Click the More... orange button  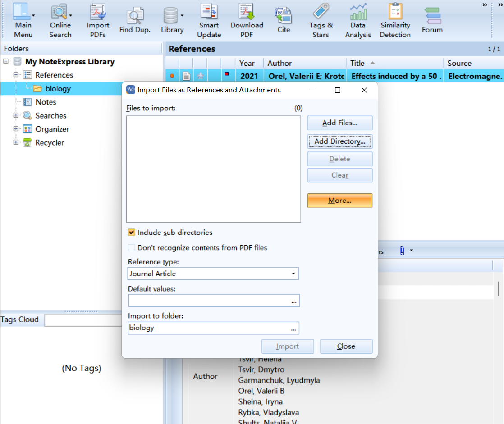(x=340, y=201)
